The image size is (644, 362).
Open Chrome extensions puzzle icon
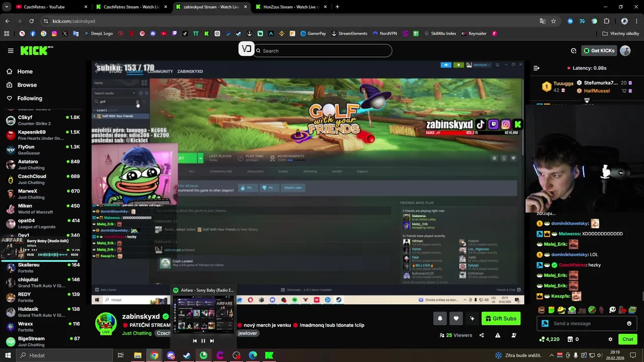coord(606,21)
